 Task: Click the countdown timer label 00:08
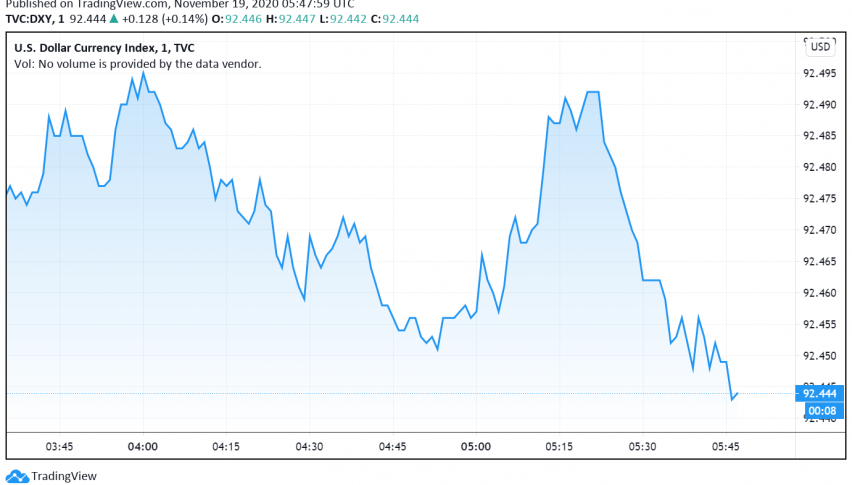coord(822,411)
